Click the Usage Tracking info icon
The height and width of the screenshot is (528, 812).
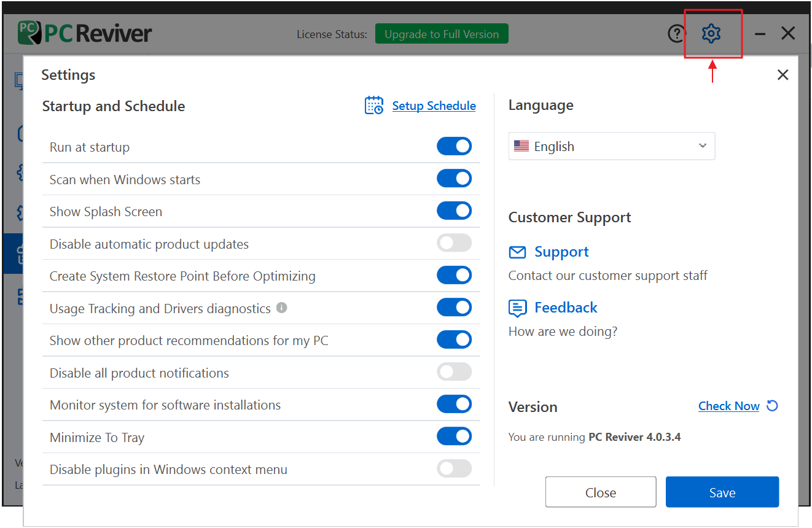click(x=281, y=308)
